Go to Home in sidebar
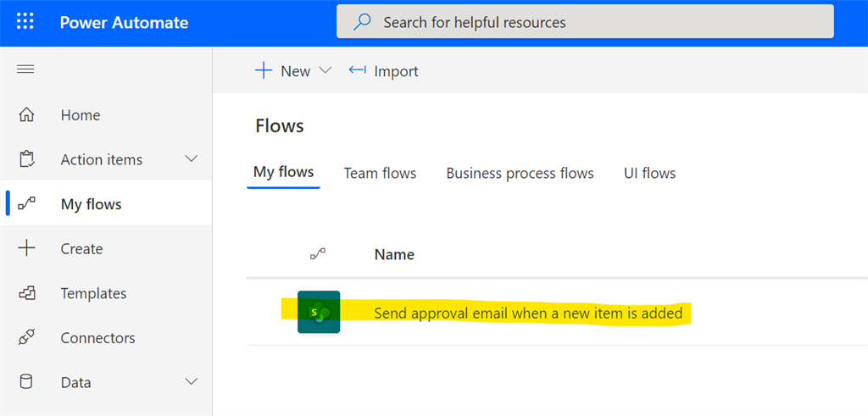The image size is (868, 416). (x=81, y=115)
